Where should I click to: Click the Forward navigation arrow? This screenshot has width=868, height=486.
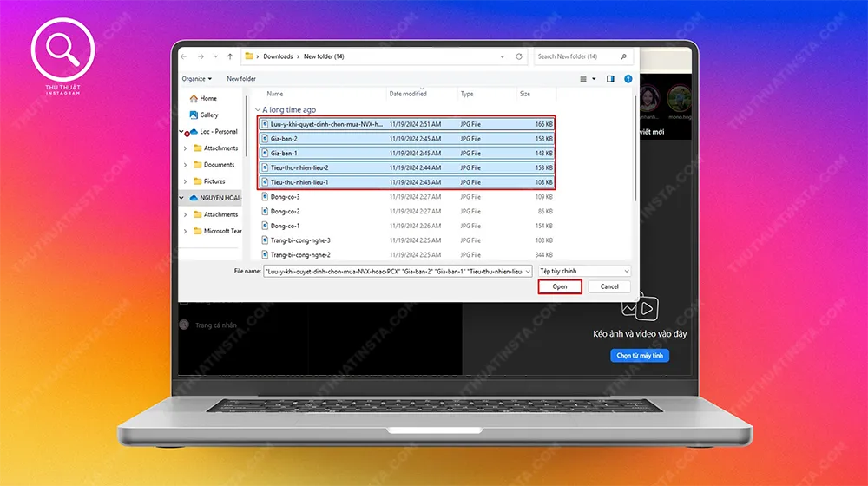click(201, 56)
